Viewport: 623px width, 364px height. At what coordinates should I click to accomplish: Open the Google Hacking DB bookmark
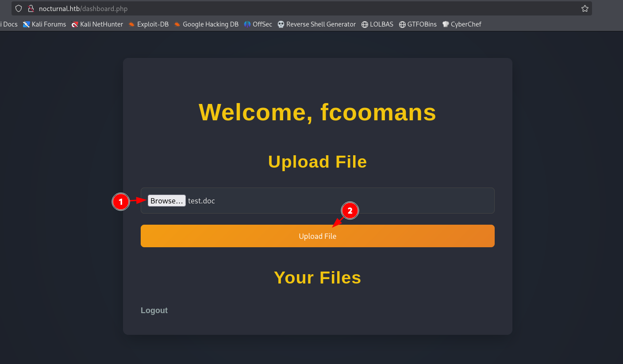[x=206, y=24]
